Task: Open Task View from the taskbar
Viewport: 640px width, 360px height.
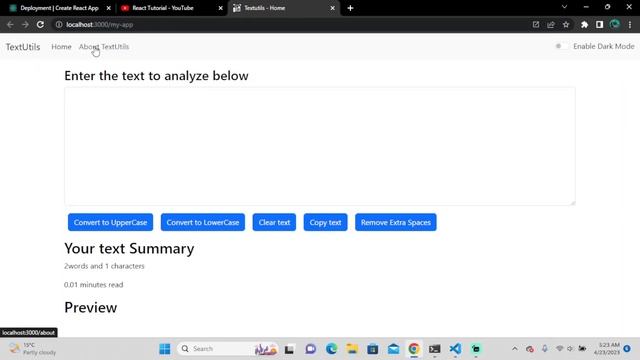Action: coord(289,349)
